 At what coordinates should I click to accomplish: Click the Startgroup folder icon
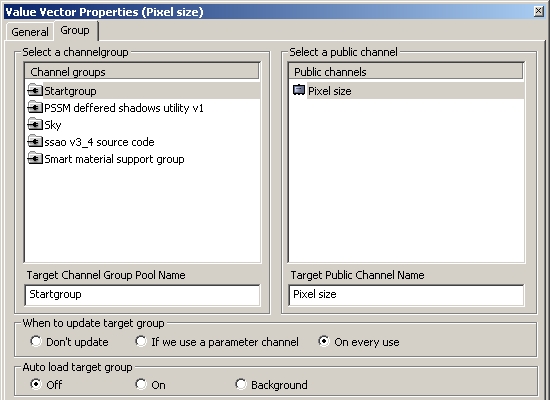(35, 91)
